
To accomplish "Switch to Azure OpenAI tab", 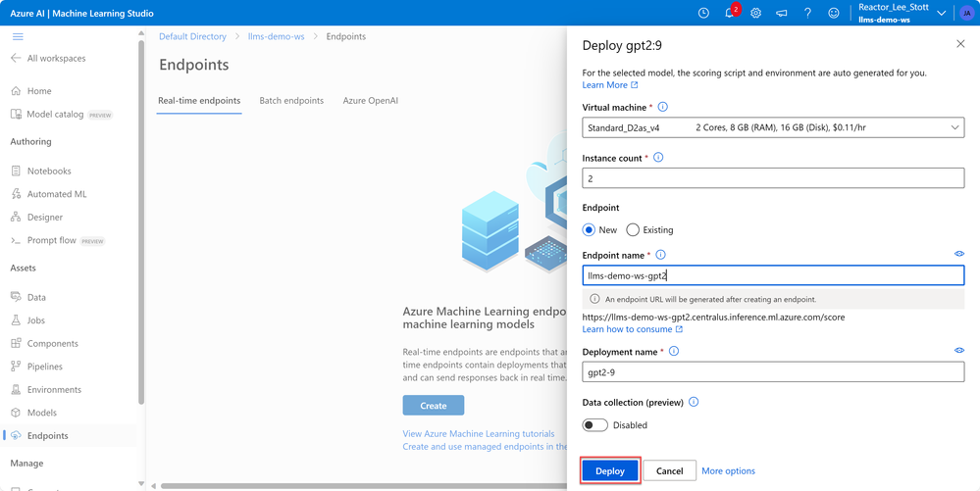I will pyautogui.click(x=370, y=101).
